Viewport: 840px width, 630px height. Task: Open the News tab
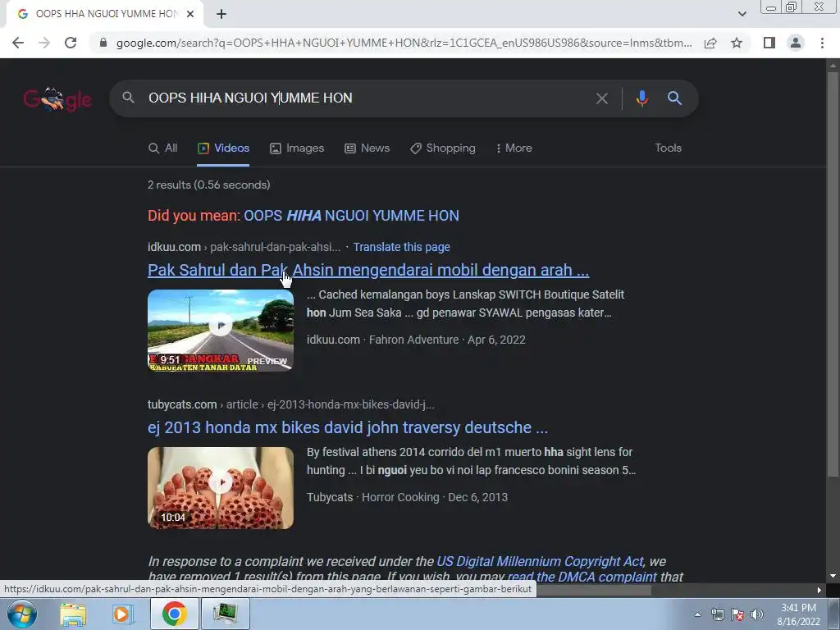(367, 148)
